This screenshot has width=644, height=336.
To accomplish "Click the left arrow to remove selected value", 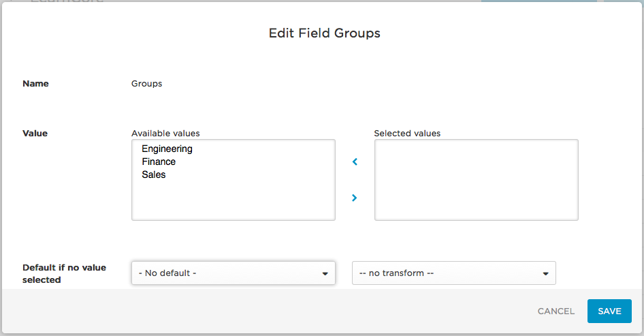I will point(355,162).
